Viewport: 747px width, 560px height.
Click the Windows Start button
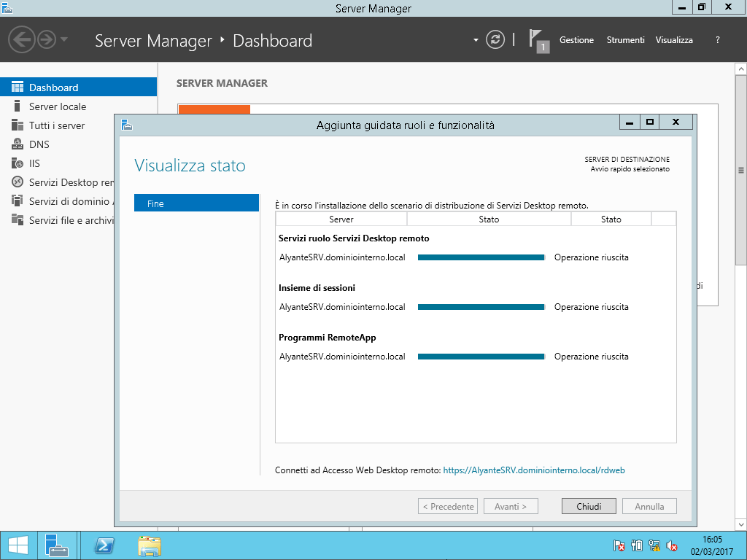pos(18,545)
